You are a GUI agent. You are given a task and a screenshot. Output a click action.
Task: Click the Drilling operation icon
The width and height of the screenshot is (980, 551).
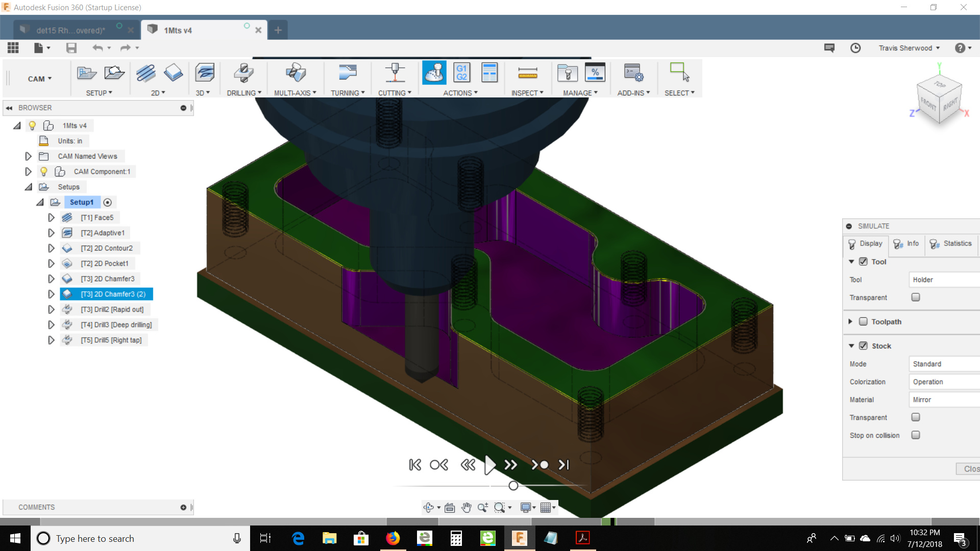(x=243, y=72)
